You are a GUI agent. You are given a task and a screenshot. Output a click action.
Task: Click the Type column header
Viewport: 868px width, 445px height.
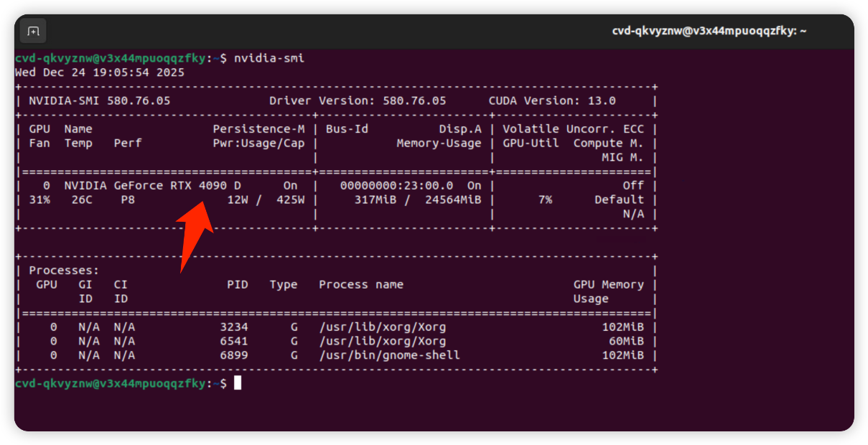284,284
